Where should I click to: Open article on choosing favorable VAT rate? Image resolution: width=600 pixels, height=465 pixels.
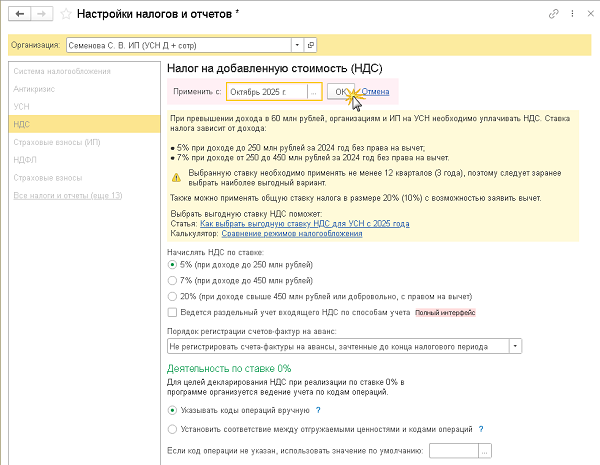(x=305, y=225)
